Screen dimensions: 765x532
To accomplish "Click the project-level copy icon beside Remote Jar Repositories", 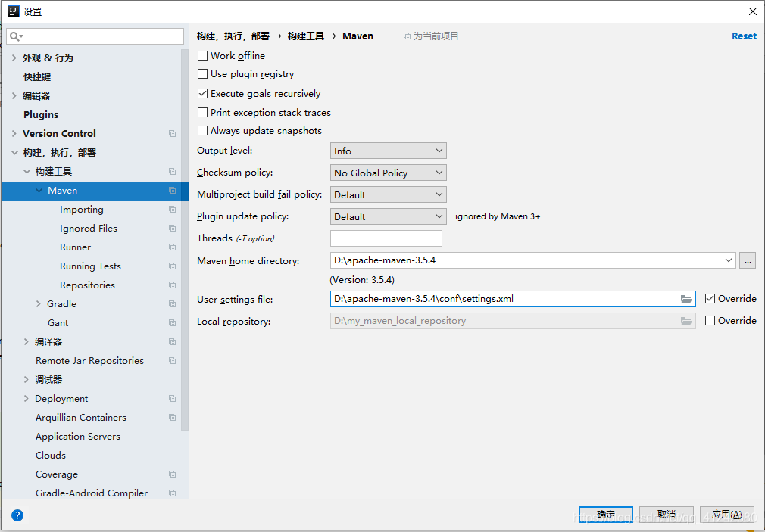I will point(172,361).
